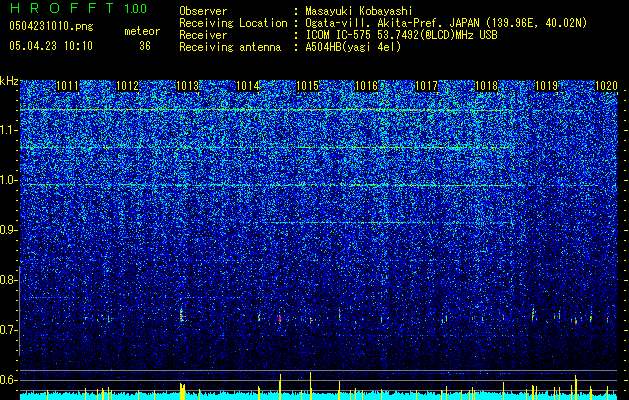Click the 1.1 frequency axis label
The height and width of the screenshot is (400, 629).
[8, 130]
